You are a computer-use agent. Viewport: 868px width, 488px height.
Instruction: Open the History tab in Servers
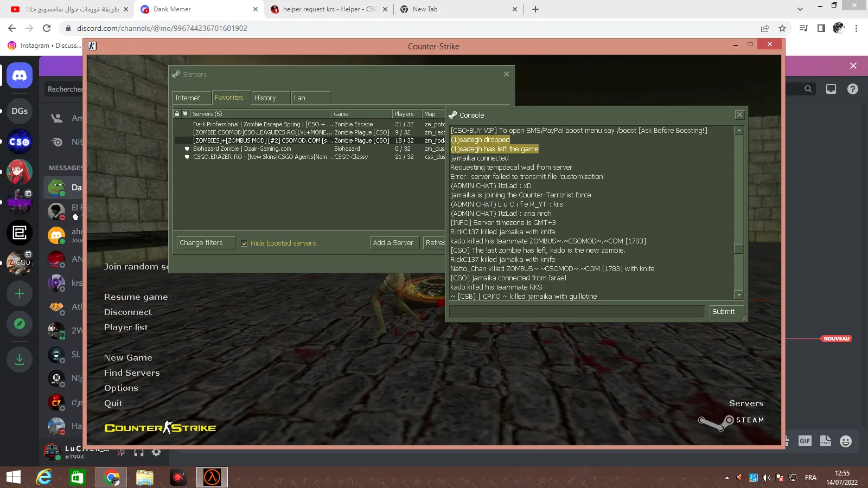tap(271, 98)
